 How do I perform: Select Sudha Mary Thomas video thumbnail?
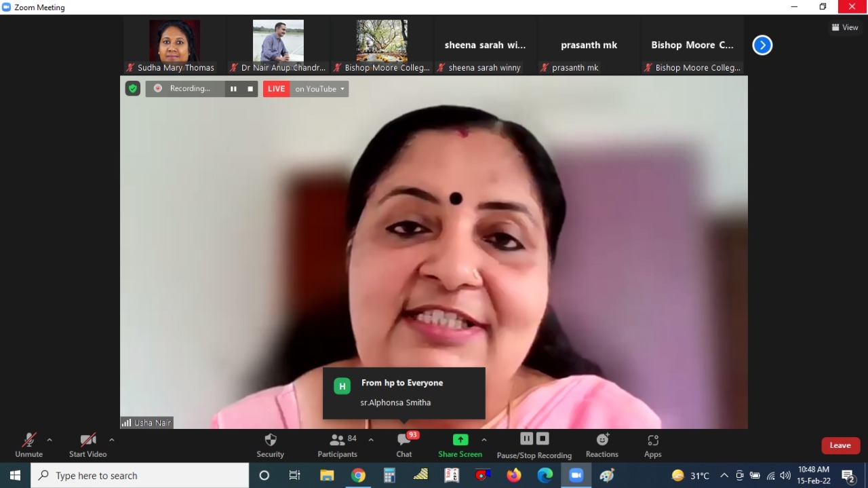coord(174,45)
